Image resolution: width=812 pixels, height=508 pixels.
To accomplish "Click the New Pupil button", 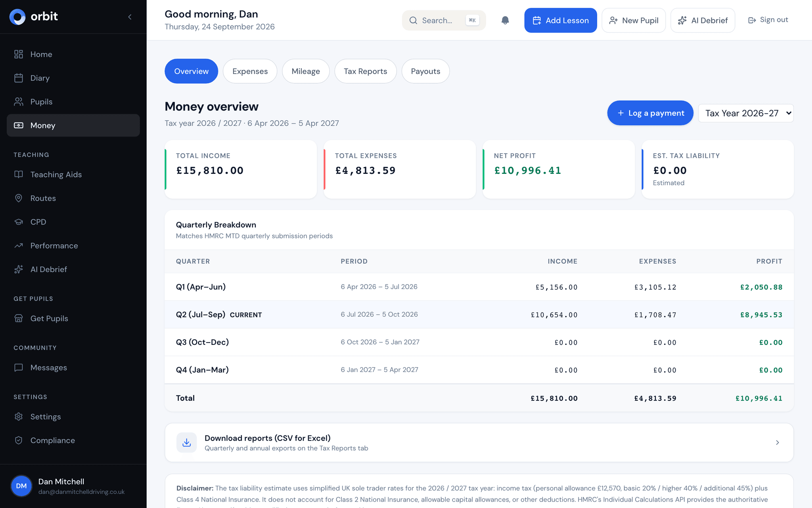I will [x=634, y=20].
